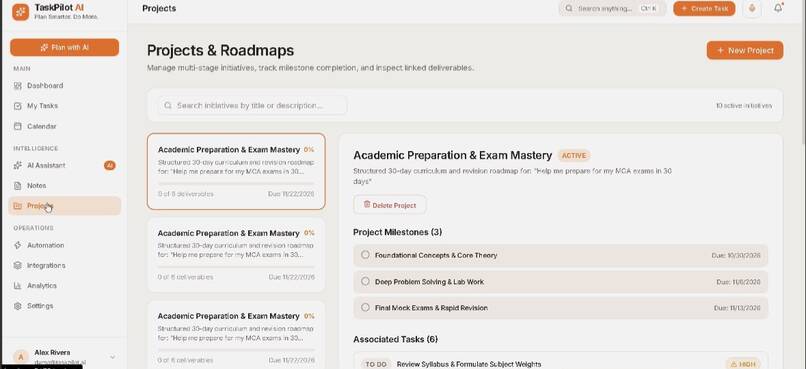Select Projects in the sidebar
Image resolution: width=806 pixels, height=369 pixels.
tap(64, 206)
